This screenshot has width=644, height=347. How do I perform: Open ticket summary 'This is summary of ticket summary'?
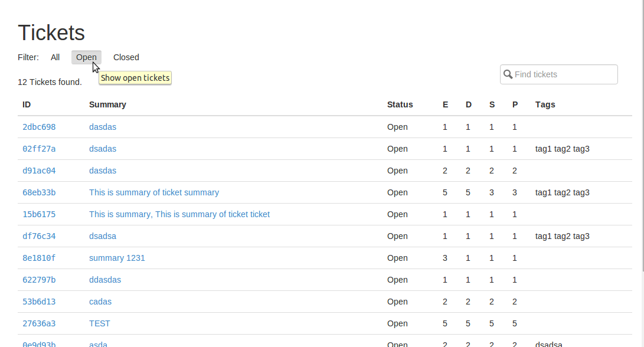(154, 192)
